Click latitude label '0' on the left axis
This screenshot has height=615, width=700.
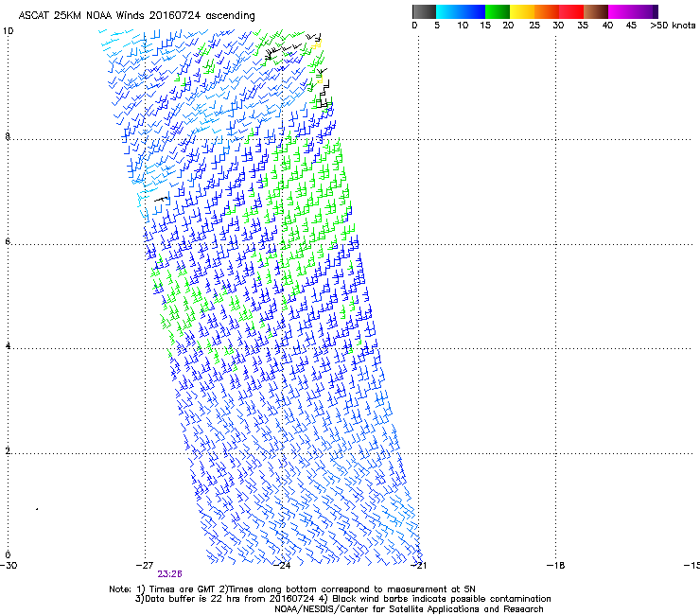[x=8, y=555]
